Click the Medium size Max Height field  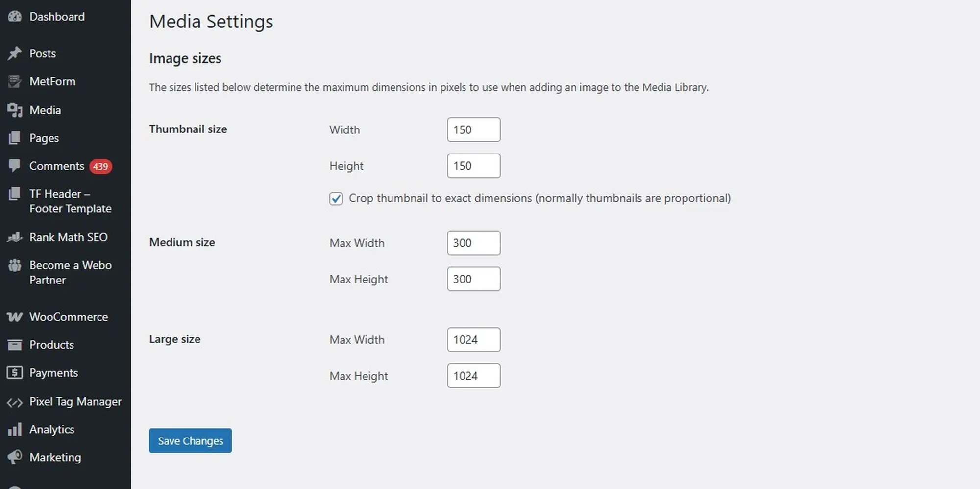[x=473, y=279]
